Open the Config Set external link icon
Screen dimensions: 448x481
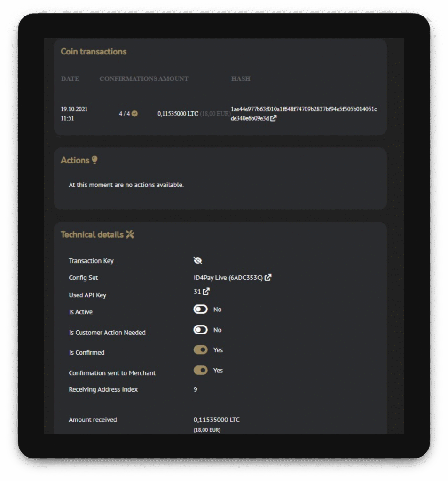pyautogui.click(x=268, y=278)
